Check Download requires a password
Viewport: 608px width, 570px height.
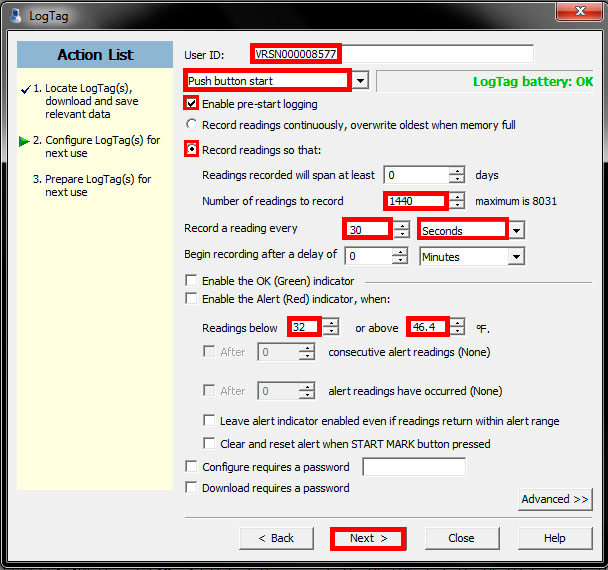(192, 488)
